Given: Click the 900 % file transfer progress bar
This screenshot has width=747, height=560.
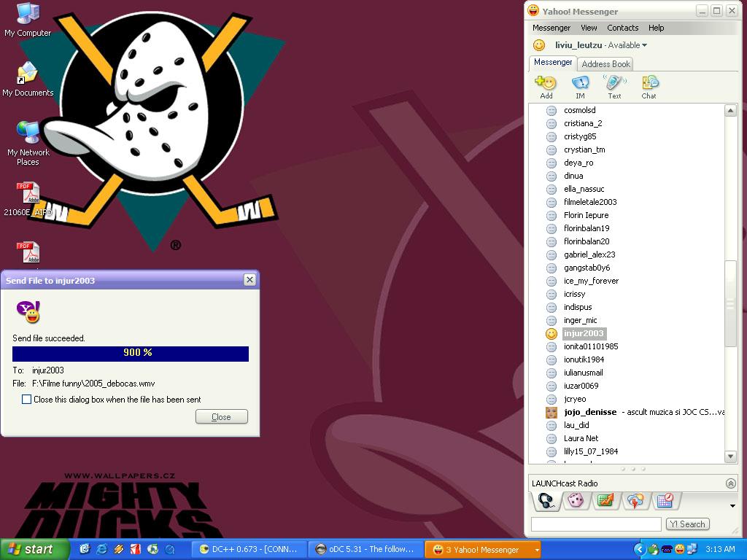Looking at the screenshot, I should coord(131,354).
